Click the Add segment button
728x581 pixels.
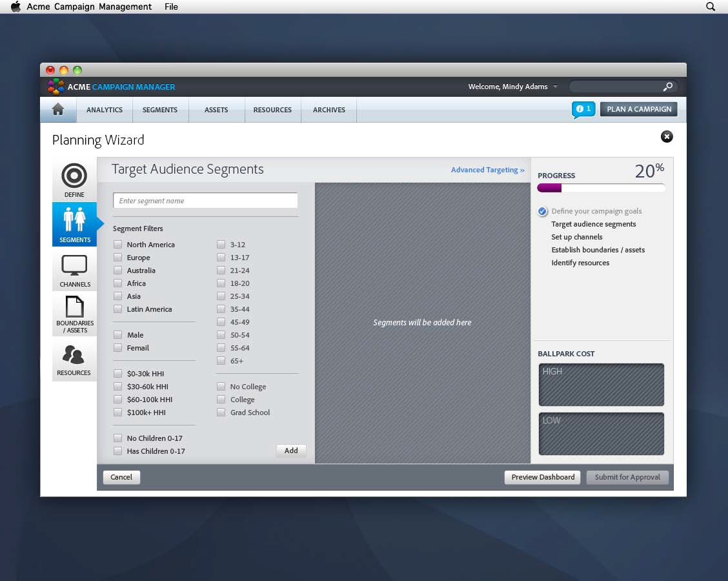tap(291, 451)
